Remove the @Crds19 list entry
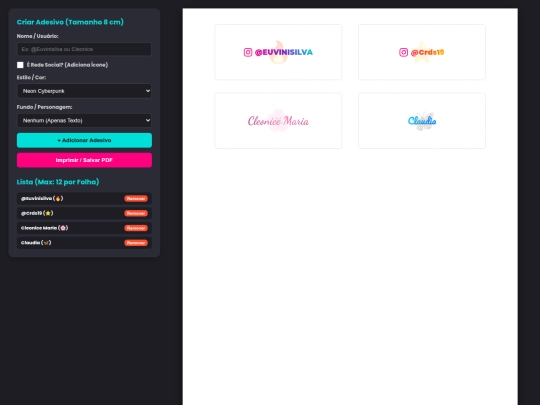 [x=136, y=213]
